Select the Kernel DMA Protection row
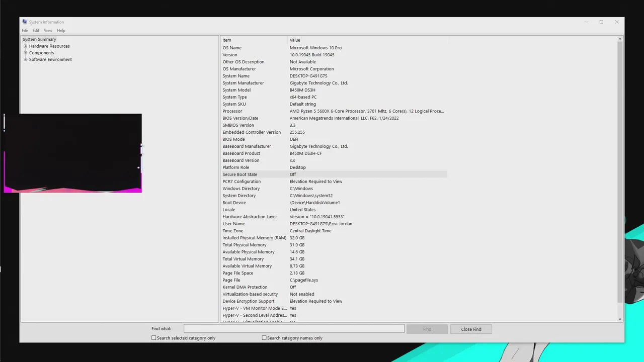The width and height of the screenshot is (644, 362). pyautogui.click(x=334, y=287)
